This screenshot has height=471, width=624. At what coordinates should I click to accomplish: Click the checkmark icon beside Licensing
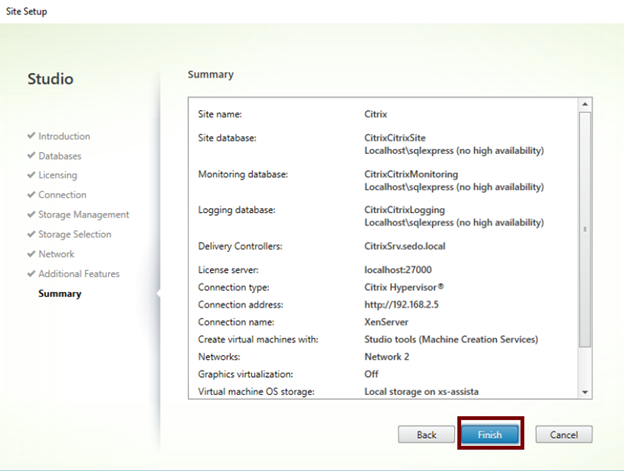[x=31, y=175]
